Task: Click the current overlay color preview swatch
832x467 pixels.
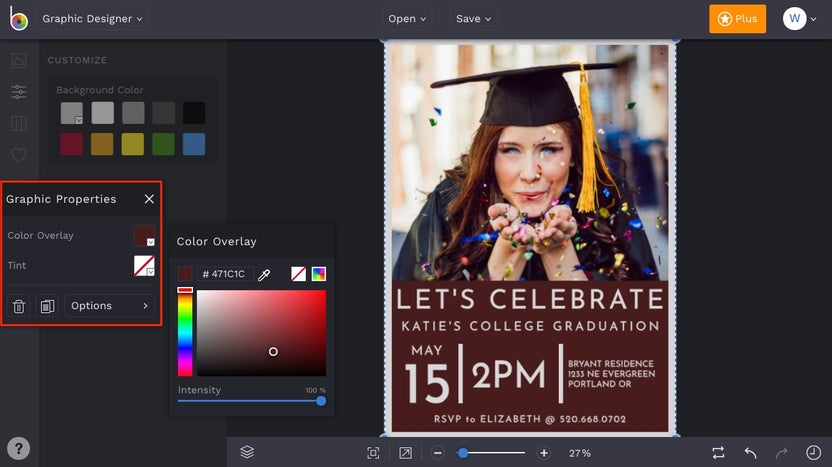Action: coord(185,274)
